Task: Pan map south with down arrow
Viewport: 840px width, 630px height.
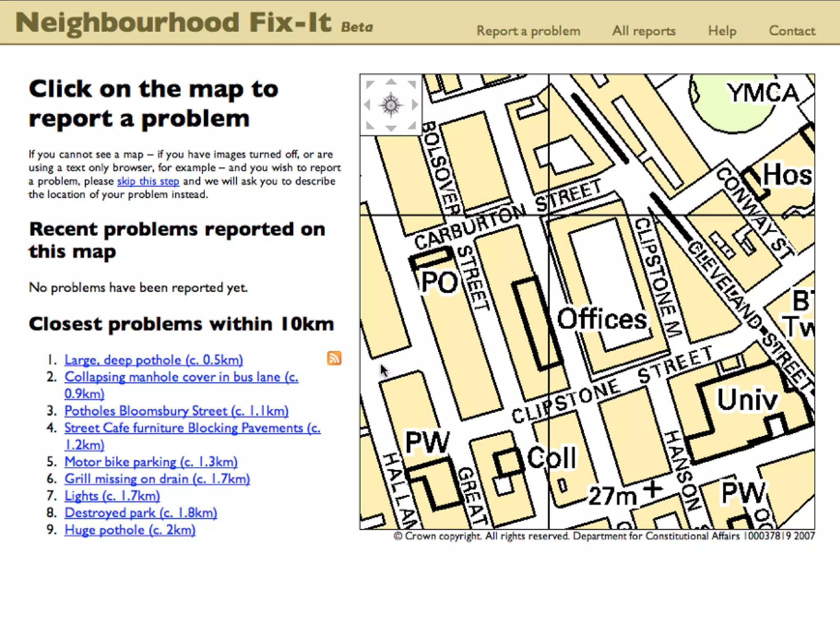Action: pos(391,128)
